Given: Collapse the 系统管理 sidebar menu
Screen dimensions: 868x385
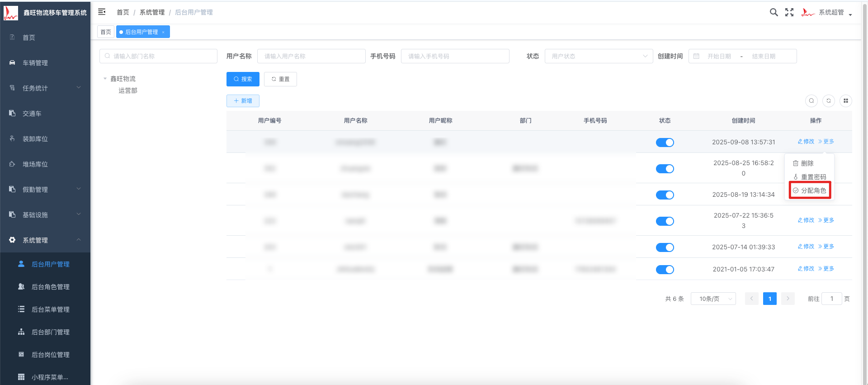Looking at the screenshot, I should [x=45, y=240].
